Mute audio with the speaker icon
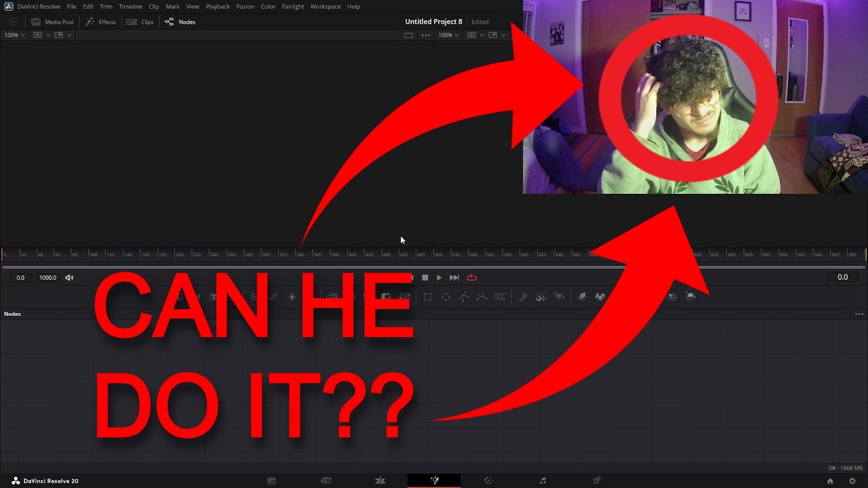Viewport: 868px width, 488px height. pyautogui.click(x=69, y=277)
